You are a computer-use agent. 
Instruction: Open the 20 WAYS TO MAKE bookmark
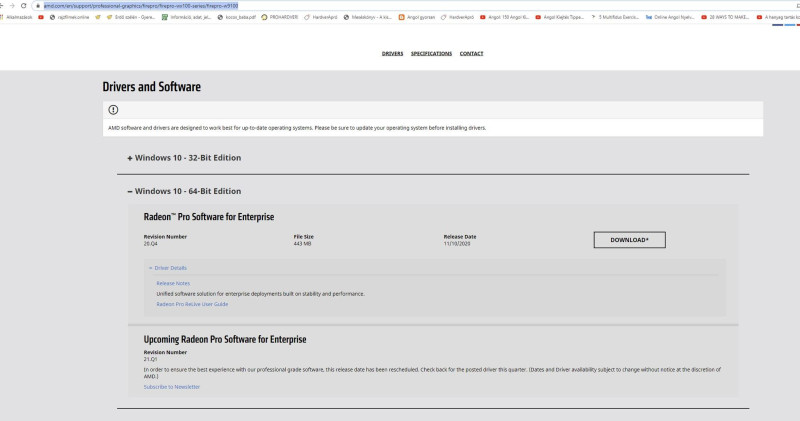tap(725, 17)
